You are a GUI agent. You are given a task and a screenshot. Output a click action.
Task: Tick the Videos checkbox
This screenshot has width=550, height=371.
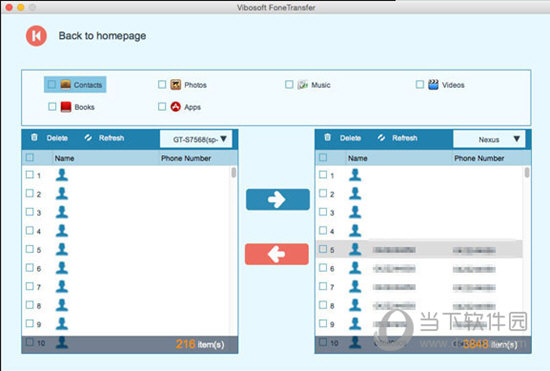(420, 85)
